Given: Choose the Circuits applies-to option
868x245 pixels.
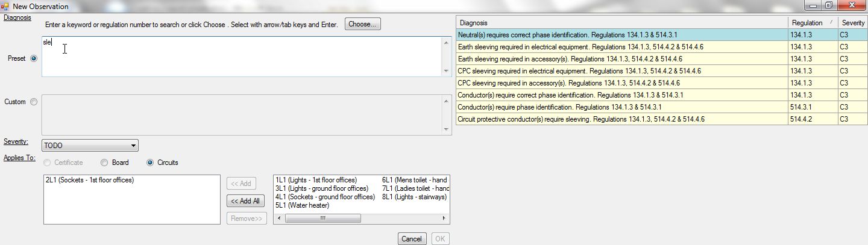Looking at the screenshot, I should click(150, 163).
